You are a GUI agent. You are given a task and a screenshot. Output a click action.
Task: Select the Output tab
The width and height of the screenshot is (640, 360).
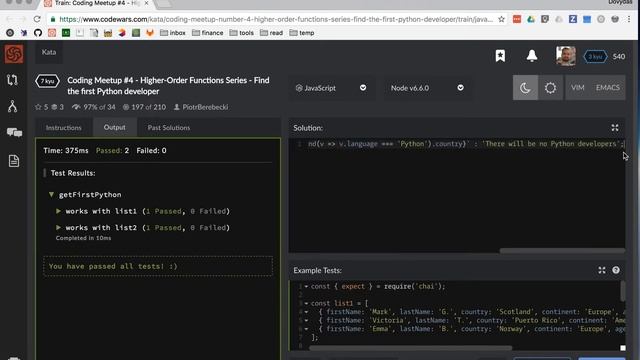(x=115, y=127)
